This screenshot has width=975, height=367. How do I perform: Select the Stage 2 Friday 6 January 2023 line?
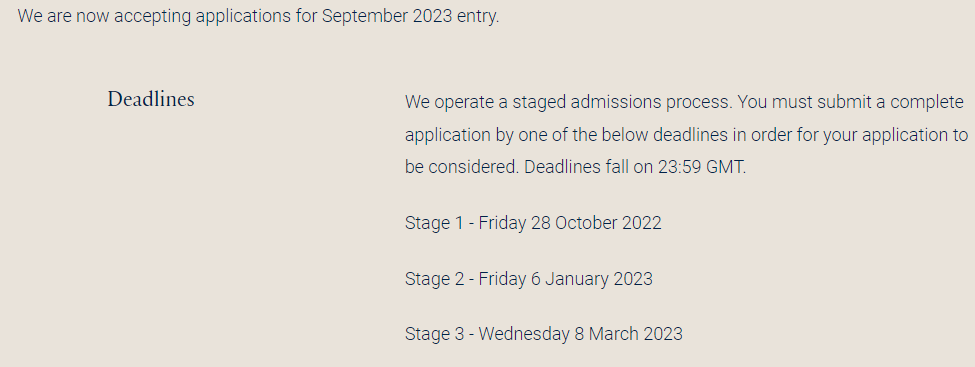click(x=529, y=278)
